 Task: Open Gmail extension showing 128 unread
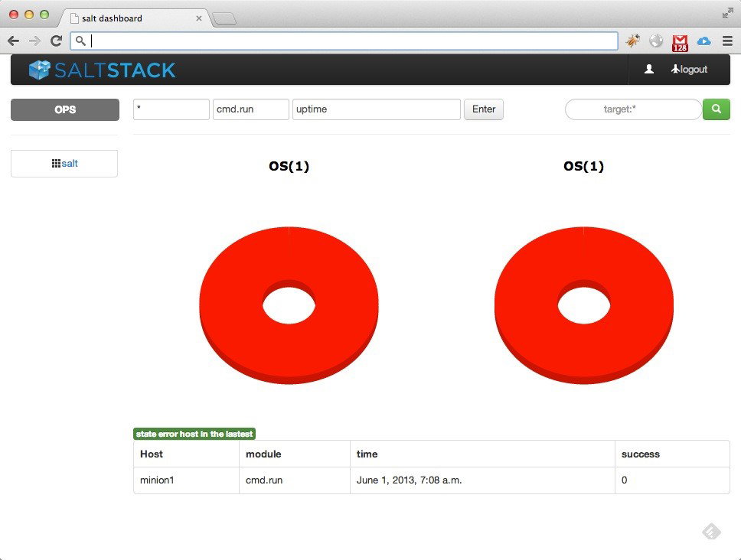pos(679,41)
